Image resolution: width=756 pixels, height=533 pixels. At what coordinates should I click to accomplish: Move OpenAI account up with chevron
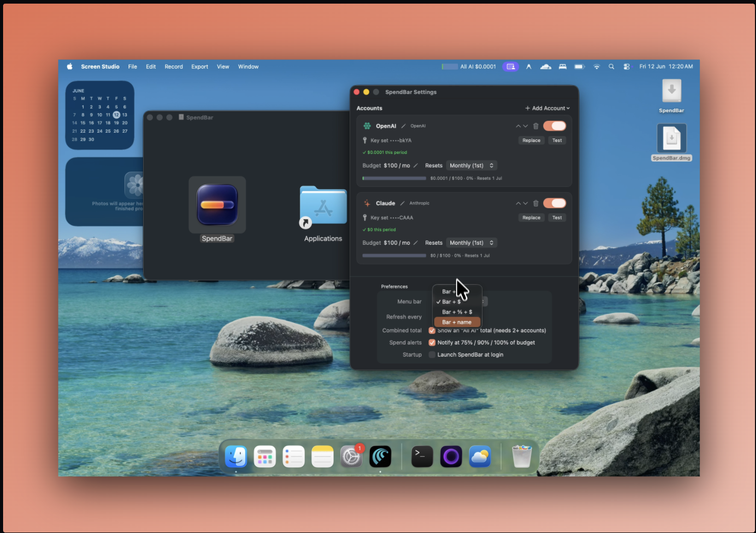coord(518,126)
